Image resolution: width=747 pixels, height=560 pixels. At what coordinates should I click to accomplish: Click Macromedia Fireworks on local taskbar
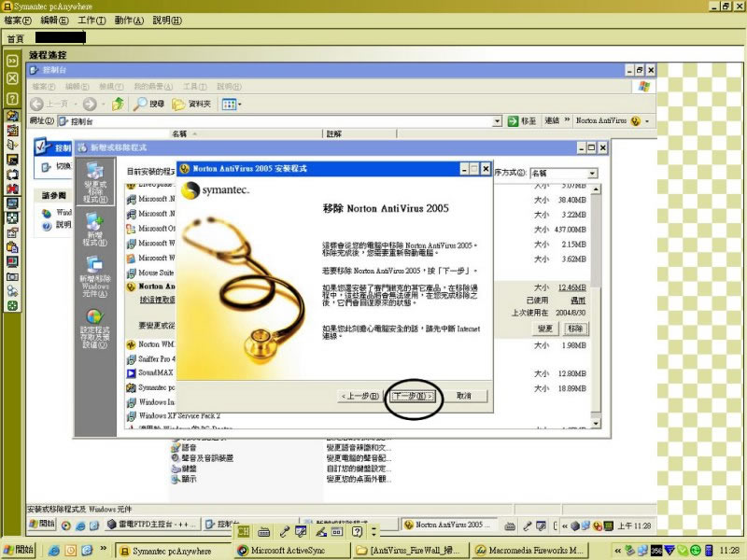[x=529, y=551]
